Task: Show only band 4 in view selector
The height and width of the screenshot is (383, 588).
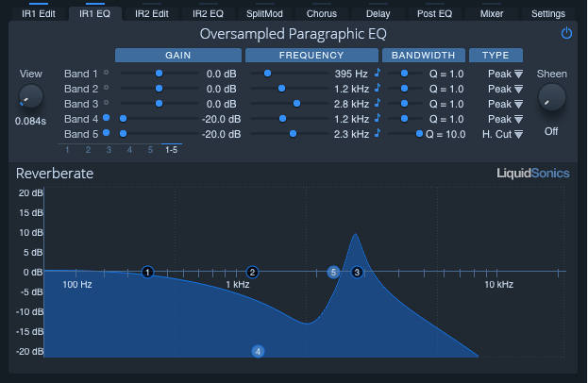Action: pyautogui.click(x=129, y=150)
